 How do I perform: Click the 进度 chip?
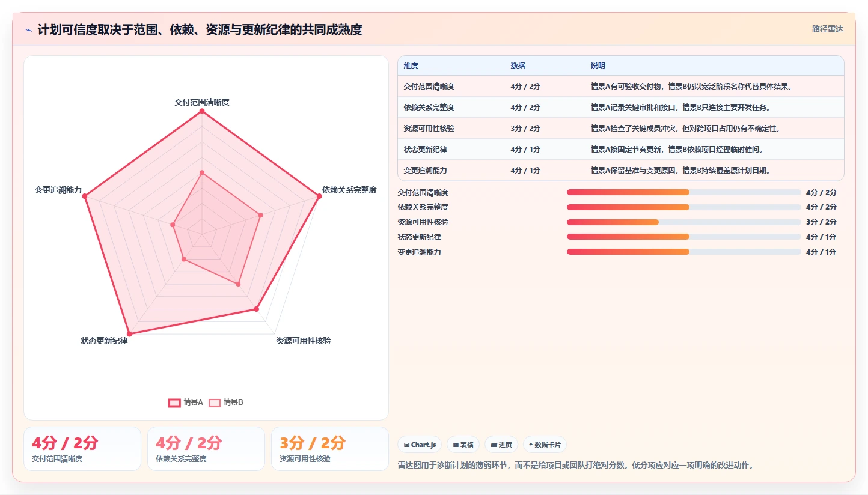pos(501,445)
